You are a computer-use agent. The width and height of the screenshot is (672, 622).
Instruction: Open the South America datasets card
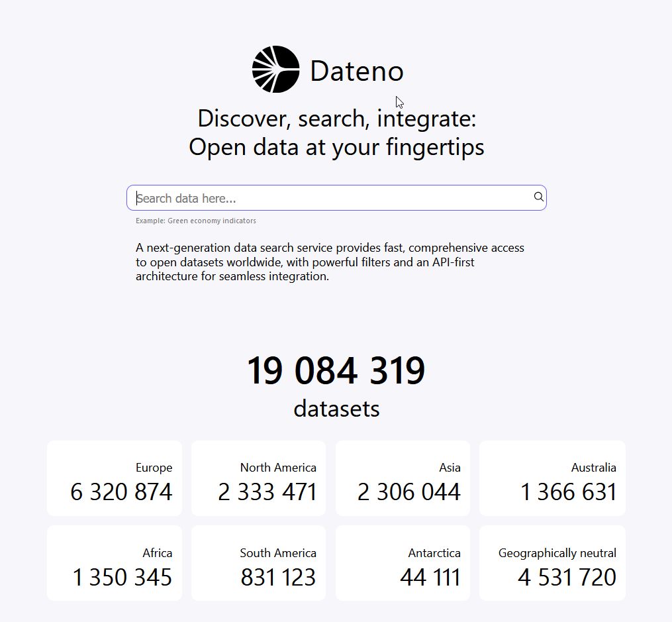click(x=258, y=563)
